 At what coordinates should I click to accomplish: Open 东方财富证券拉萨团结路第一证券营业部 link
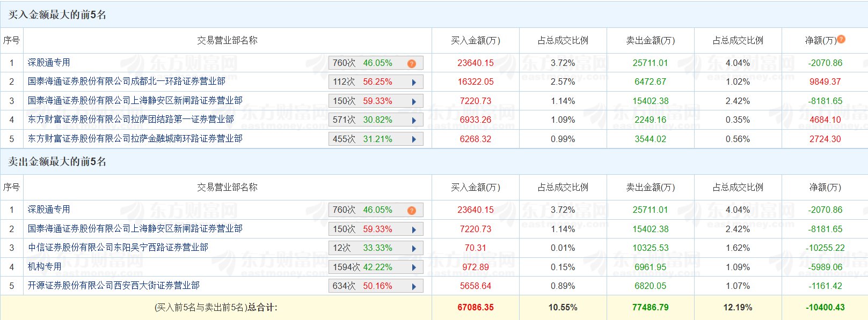130,120
